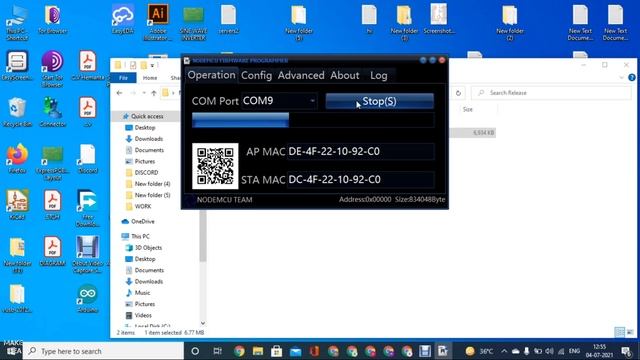This screenshot has height=360, width=640.
Task: Go up one folder in File Explorer
Action: [x=154, y=93]
